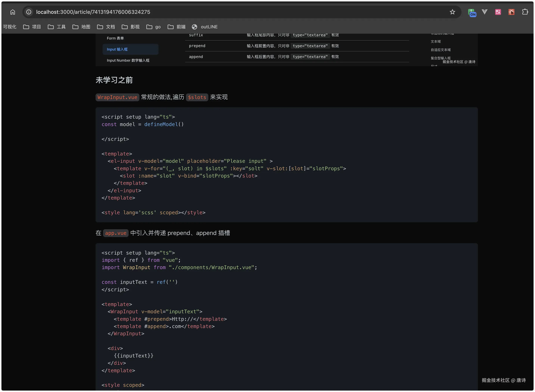The image size is (535, 392).
Task: Click the template #append code line
Action: tap(164, 326)
